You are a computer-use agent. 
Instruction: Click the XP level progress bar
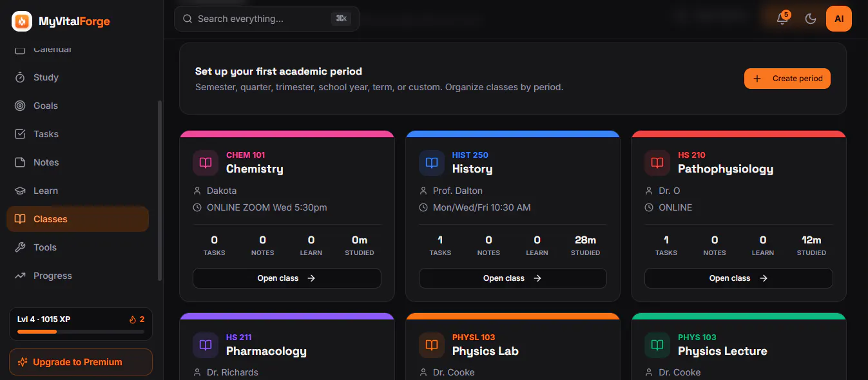(x=81, y=332)
